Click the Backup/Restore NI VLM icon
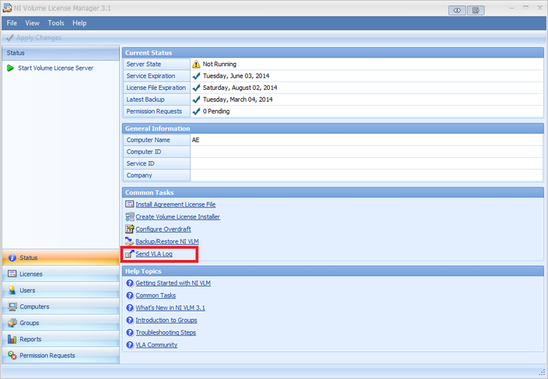 point(130,241)
